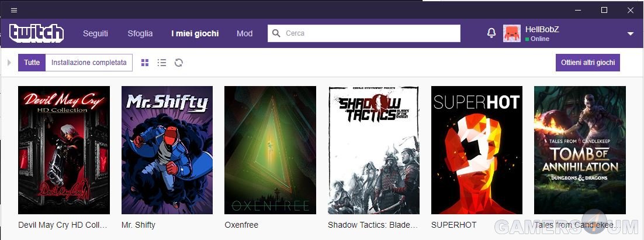This screenshot has height=240, width=644.
Task: Click Ottieni altri giochi button
Action: pos(588,63)
